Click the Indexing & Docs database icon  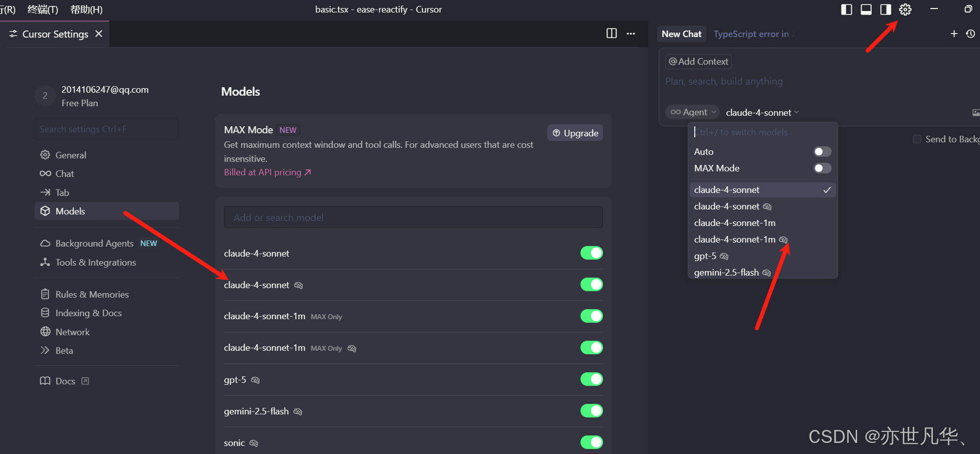tap(45, 313)
